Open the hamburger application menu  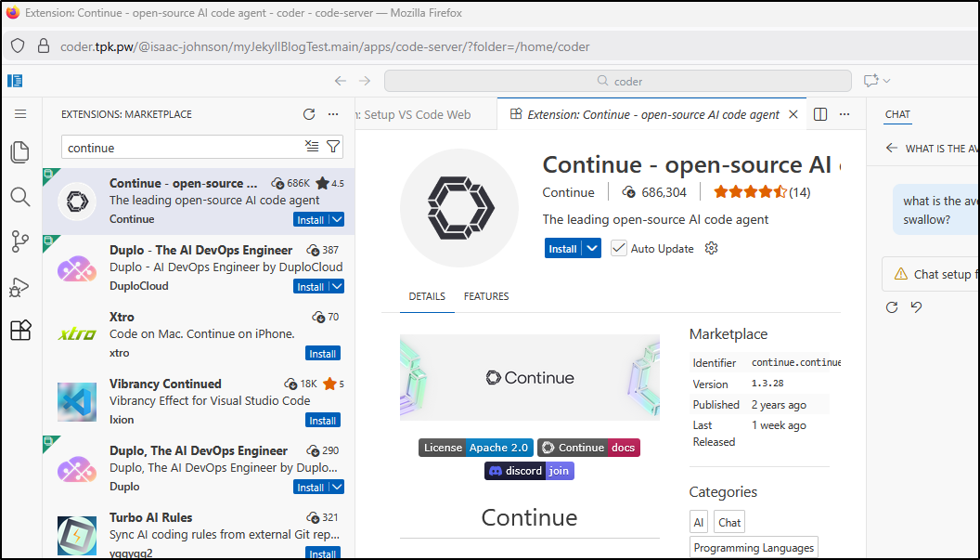tap(20, 114)
